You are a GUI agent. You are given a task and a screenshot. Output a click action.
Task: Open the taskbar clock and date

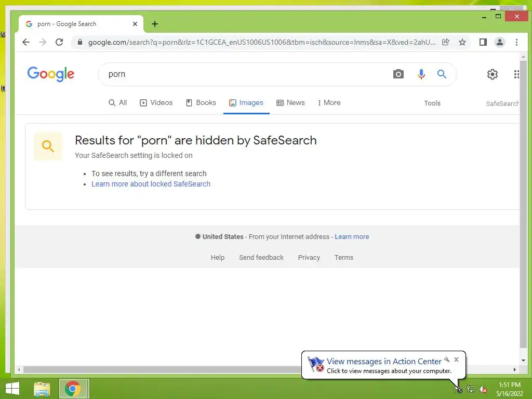pyautogui.click(x=509, y=389)
